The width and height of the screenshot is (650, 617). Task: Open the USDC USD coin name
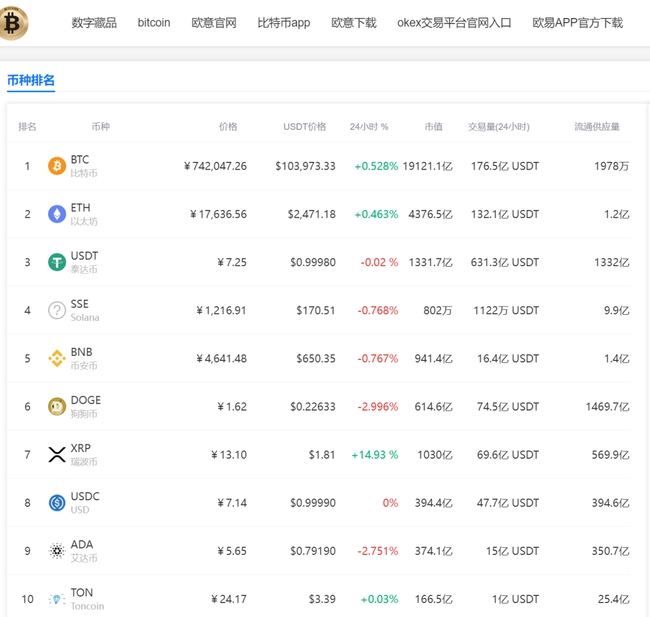[85, 503]
